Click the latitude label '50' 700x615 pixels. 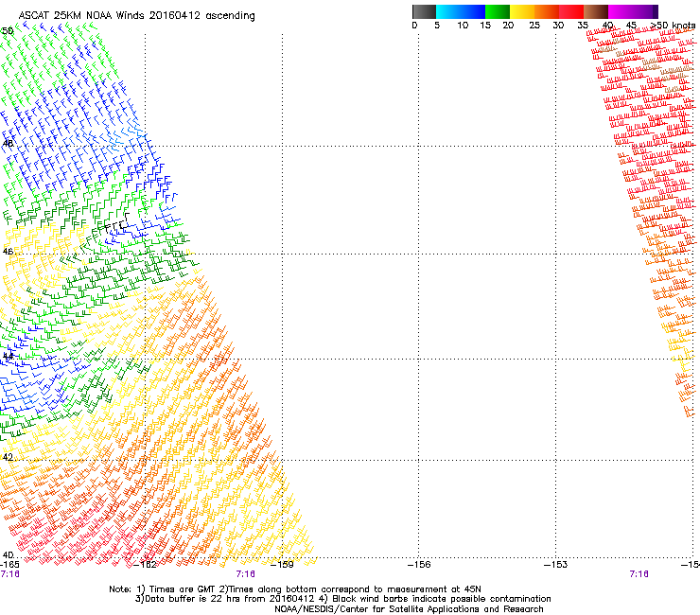pyautogui.click(x=8, y=31)
